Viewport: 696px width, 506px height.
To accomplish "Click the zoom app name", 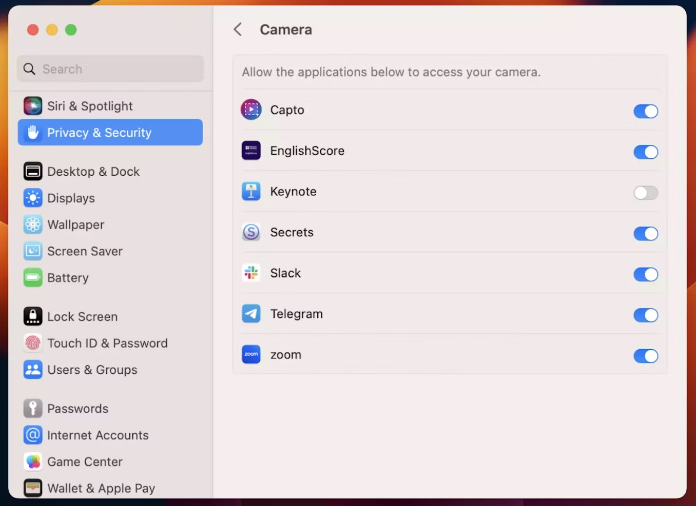I will pos(286,355).
